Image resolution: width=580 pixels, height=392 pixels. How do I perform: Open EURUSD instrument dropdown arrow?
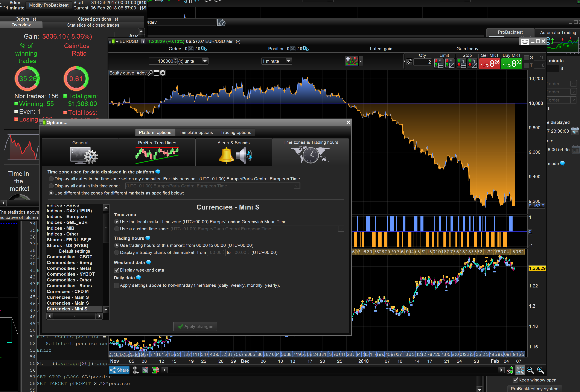tap(117, 41)
